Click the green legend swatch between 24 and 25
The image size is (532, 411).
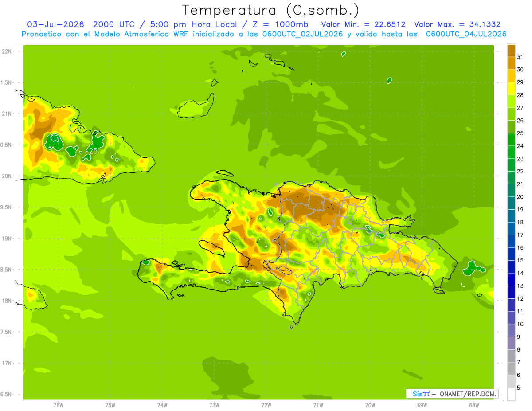pos(511,140)
